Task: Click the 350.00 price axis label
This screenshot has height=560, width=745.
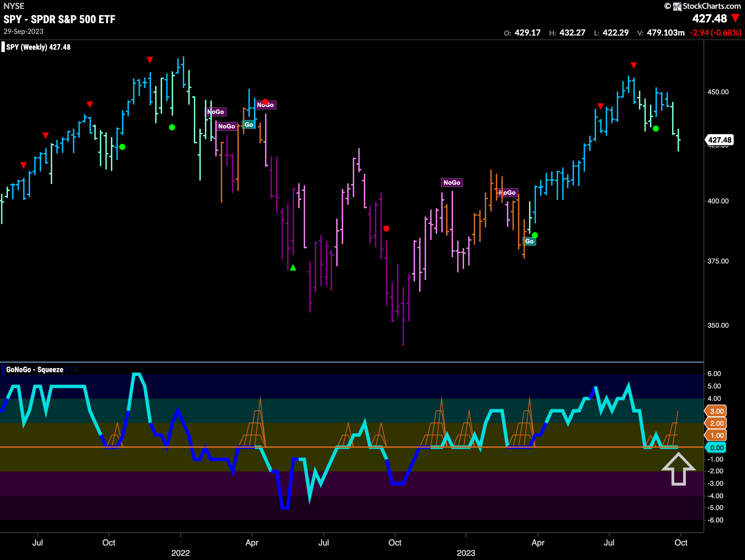Action: 718,326
